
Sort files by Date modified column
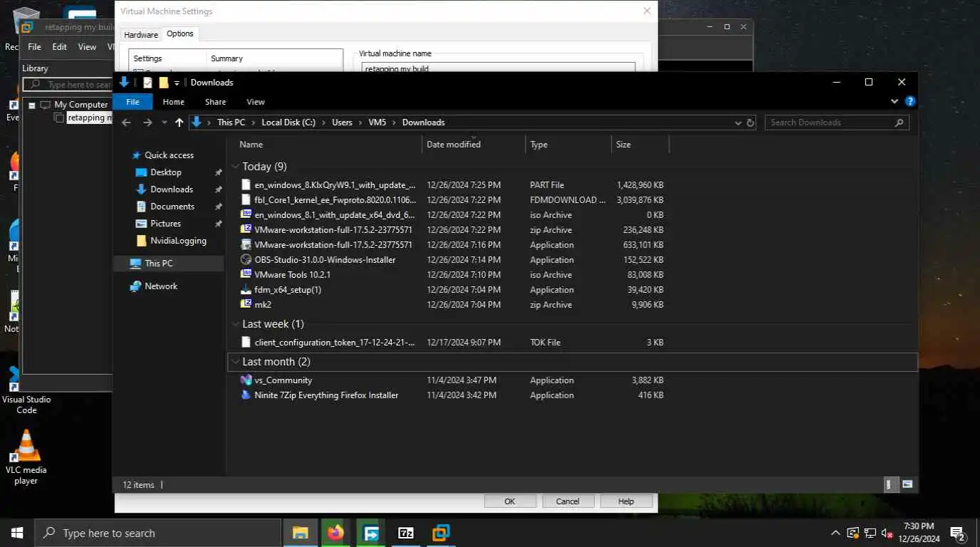pyautogui.click(x=474, y=145)
